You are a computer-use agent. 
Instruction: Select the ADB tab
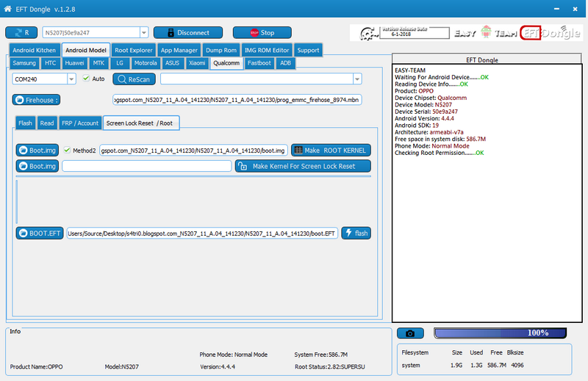(285, 63)
